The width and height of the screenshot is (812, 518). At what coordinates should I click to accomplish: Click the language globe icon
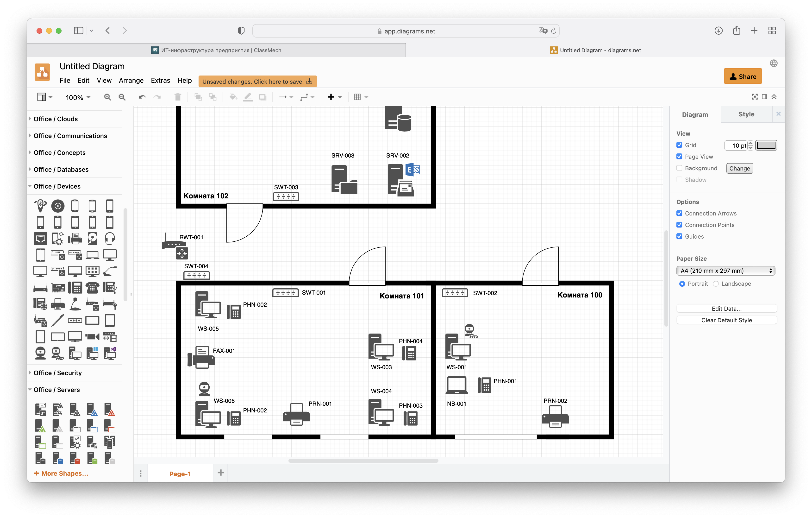click(x=774, y=63)
